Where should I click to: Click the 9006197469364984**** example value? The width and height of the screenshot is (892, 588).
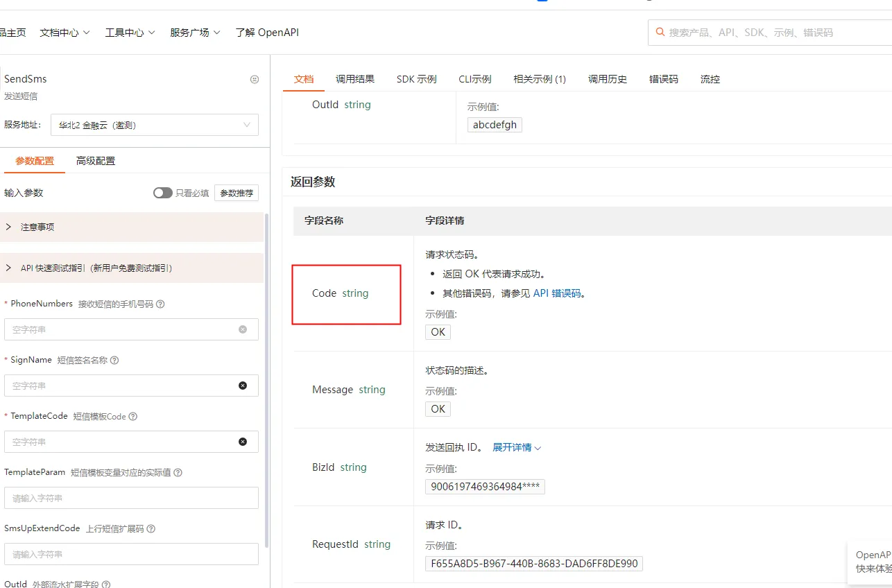[485, 487]
